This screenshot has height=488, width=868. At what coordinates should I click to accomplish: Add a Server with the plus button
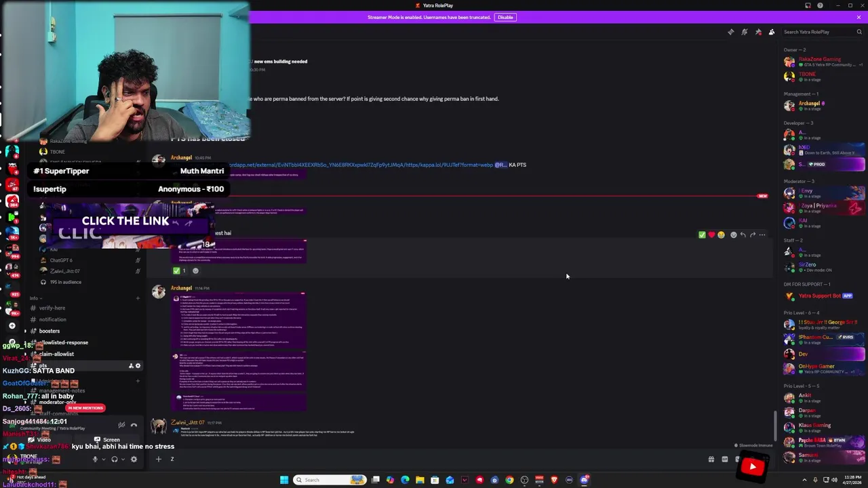(12, 326)
